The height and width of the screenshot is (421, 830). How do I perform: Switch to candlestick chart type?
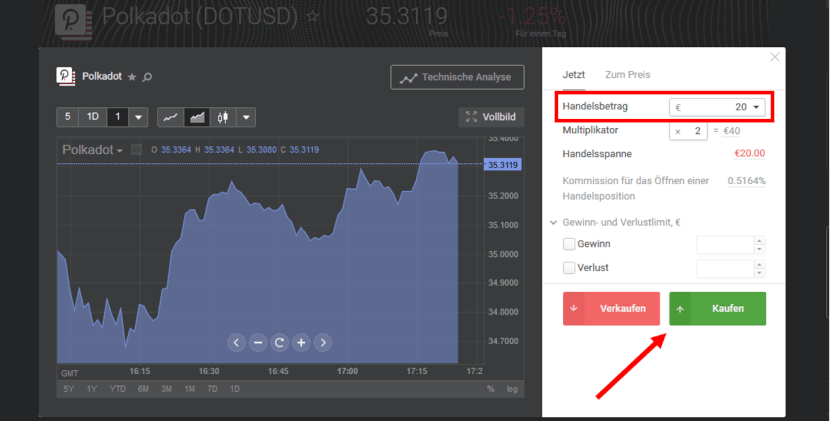point(223,117)
